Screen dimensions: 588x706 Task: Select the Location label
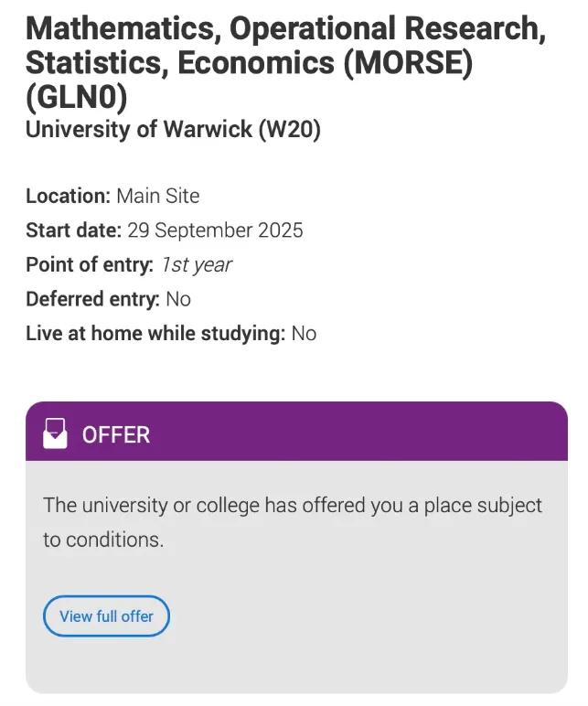tap(68, 196)
